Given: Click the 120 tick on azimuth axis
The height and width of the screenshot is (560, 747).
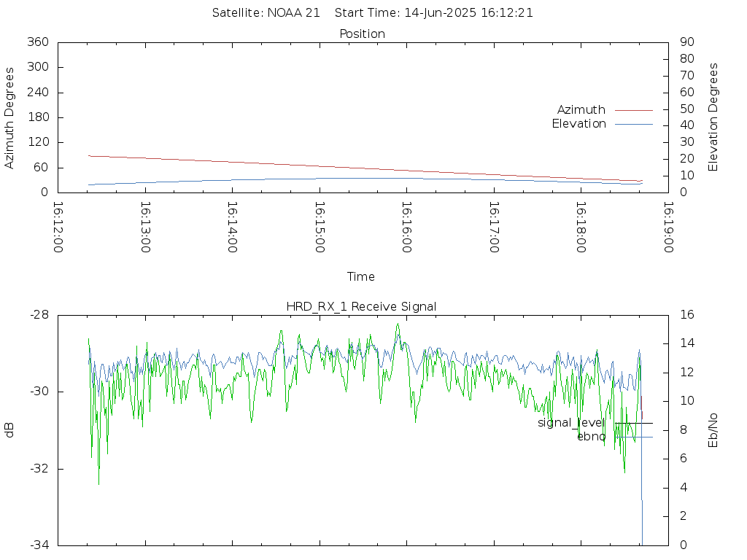Looking at the screenshot, I should (x=38, y=142).
